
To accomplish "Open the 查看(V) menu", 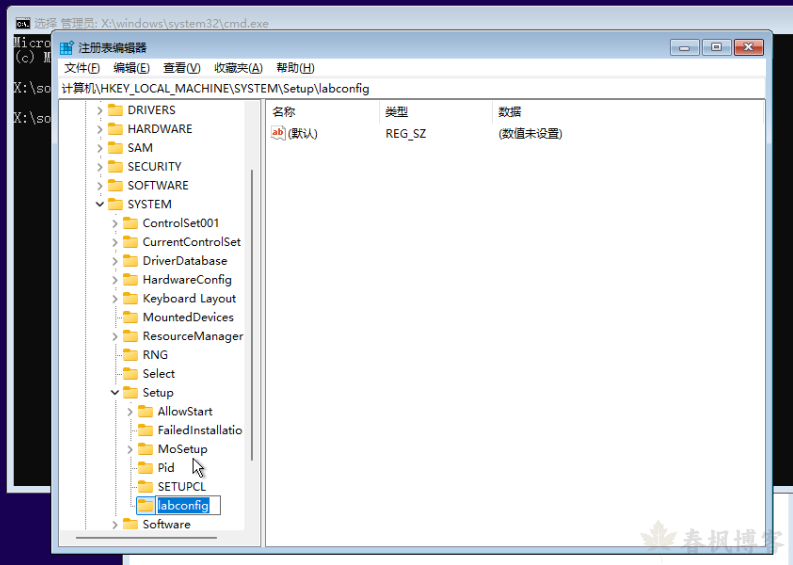I will click(x=182, y=68).
